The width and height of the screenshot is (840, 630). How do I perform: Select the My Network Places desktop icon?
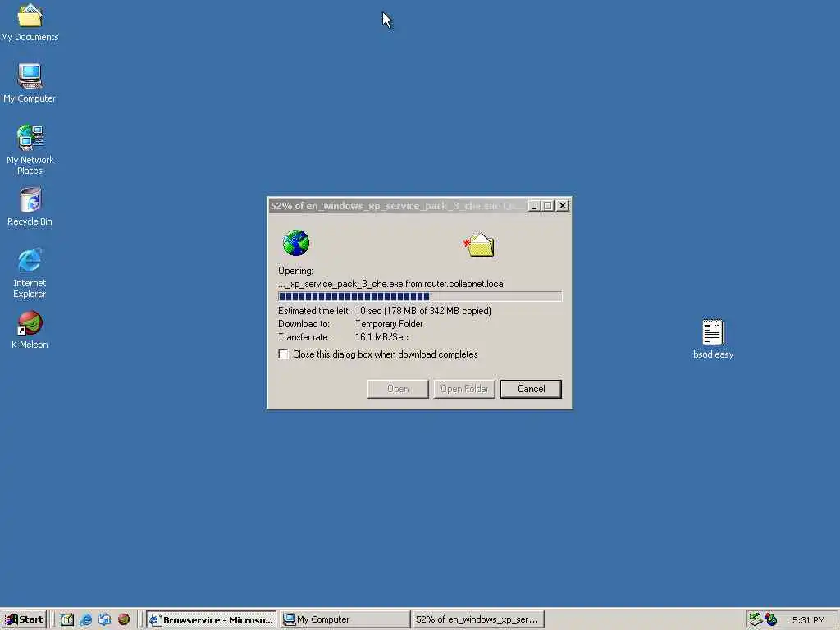(x=30, y=149)
